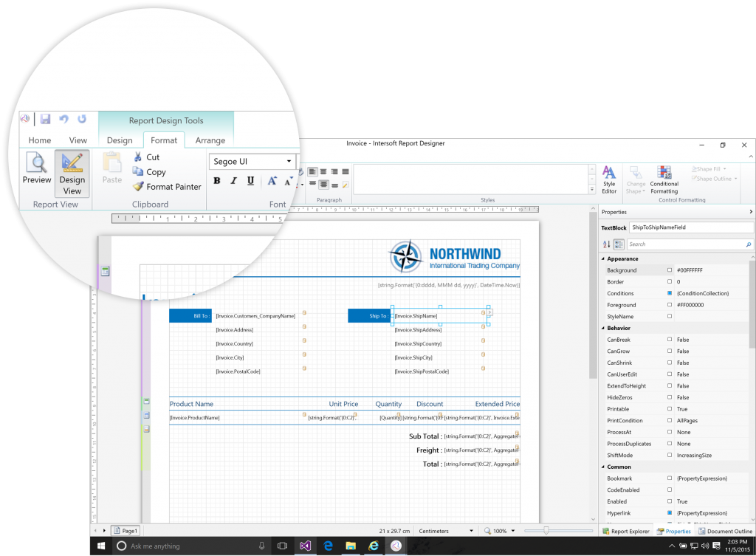
Task: Open Internet Explorer from taskbar
Action: 374,546
